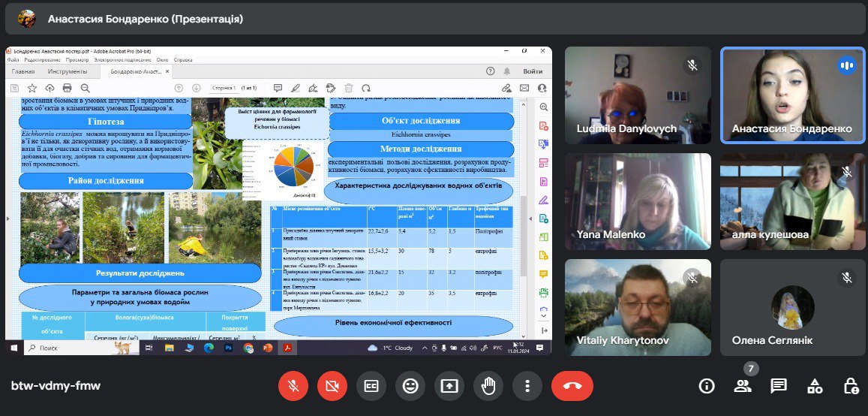Viewport: 868px width, 416px height.
Task: Open host controls lock icon
Action: (851, 386)
